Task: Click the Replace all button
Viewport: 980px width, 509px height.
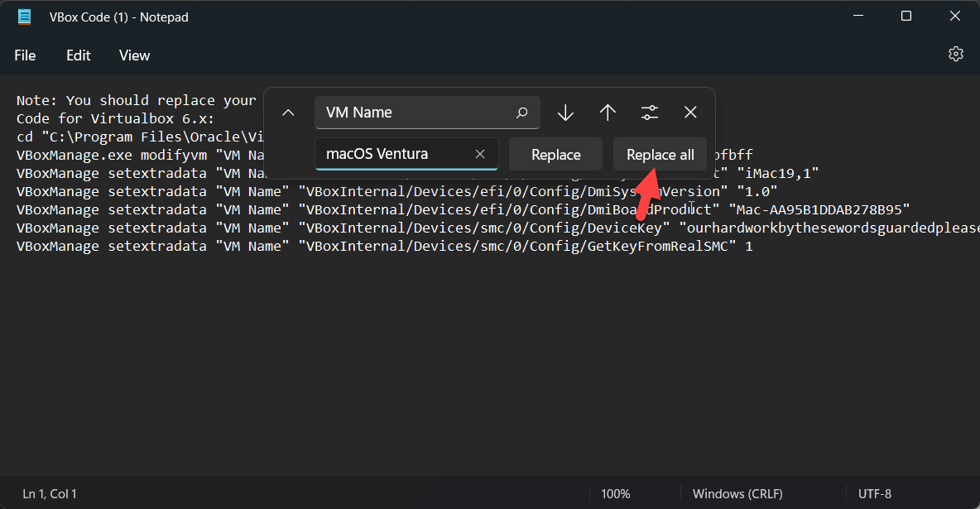Action: [x=660, y=155]
